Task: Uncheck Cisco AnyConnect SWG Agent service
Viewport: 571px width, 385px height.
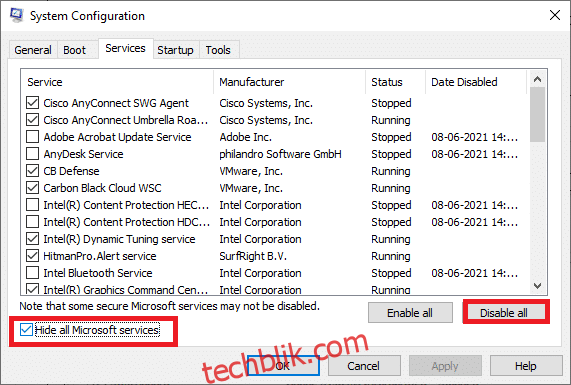Action: [32, 103]
